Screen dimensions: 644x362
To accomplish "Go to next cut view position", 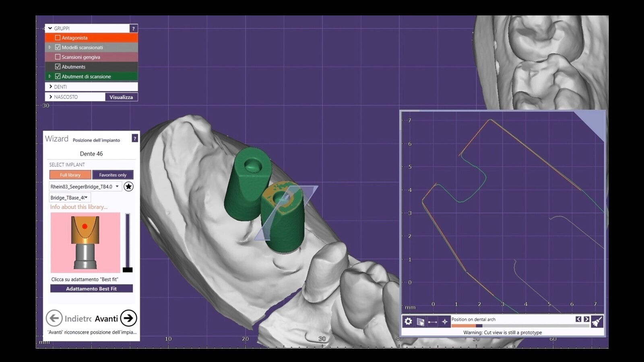I will (586, 319).
